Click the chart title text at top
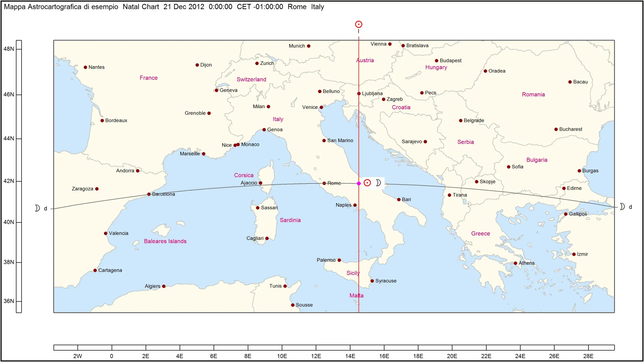 click(164, 7)
